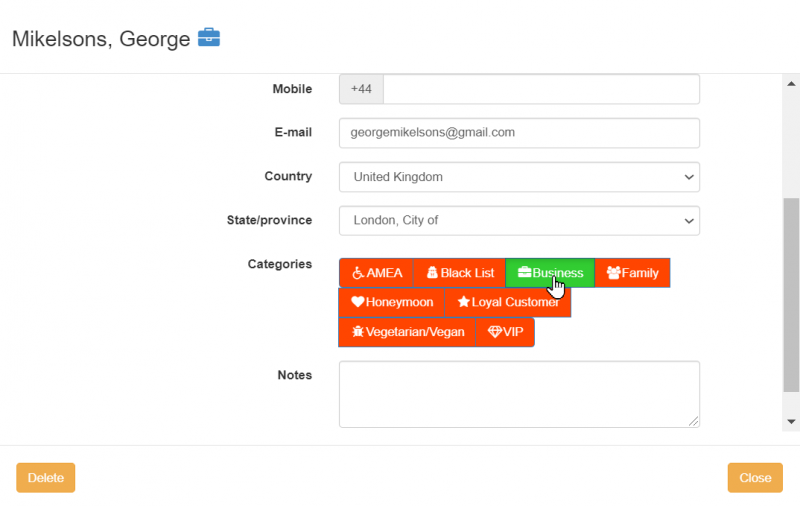Toggle the AMEA wheelchair category
Viewport: 800px width, 506px height.
coord(376,273)
